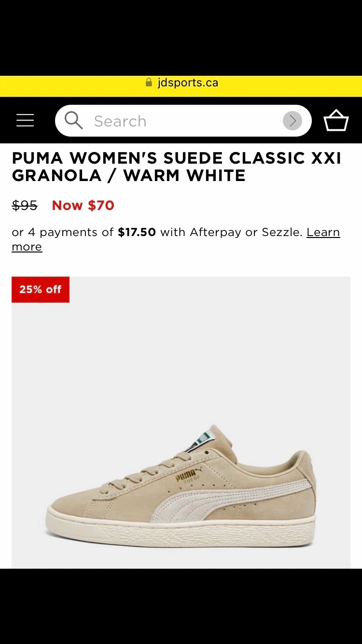Select the jdsports.ca address text
The image size is (362, 644).
click(x=188, y=83)
